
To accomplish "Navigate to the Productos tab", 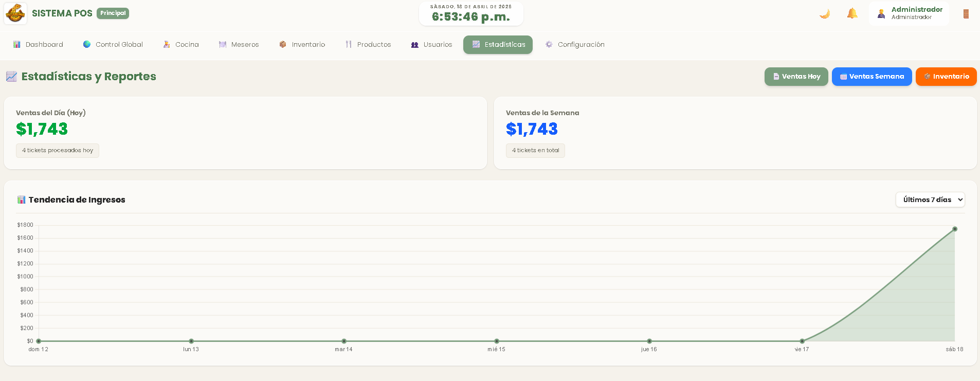I will [368, 45].
